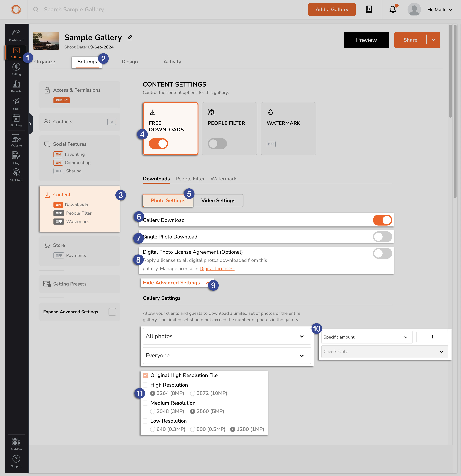The width and height of the screenshot is (461, 476).
Task: Click the Hide Advanced Settings button
Action: 171,283
